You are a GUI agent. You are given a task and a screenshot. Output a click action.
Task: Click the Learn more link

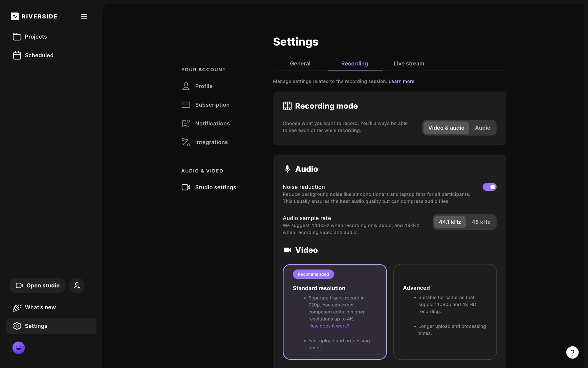coord(401,81)
